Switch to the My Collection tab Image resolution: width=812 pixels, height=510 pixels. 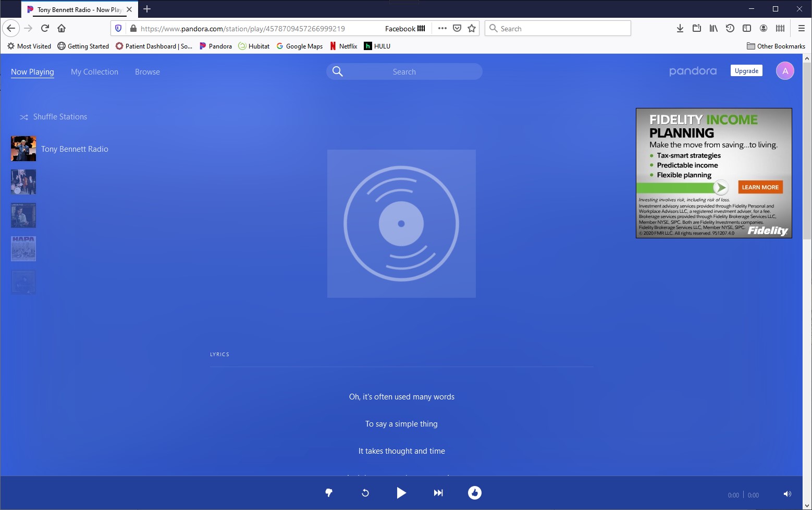[94, 71]
